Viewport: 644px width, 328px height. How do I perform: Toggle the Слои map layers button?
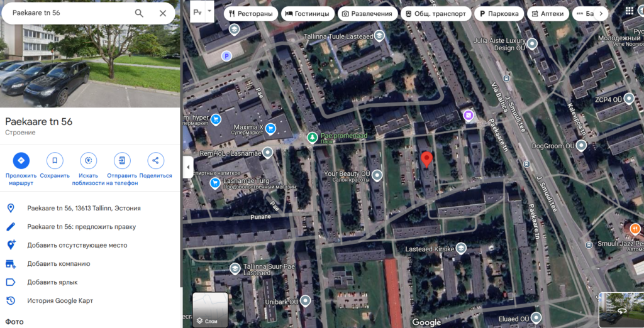tap(210, 310)
